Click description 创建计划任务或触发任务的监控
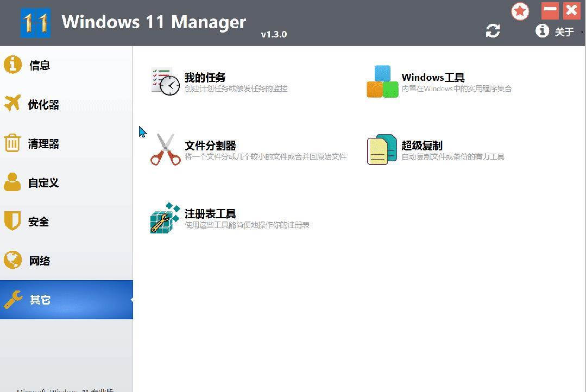 pos(236,88)
